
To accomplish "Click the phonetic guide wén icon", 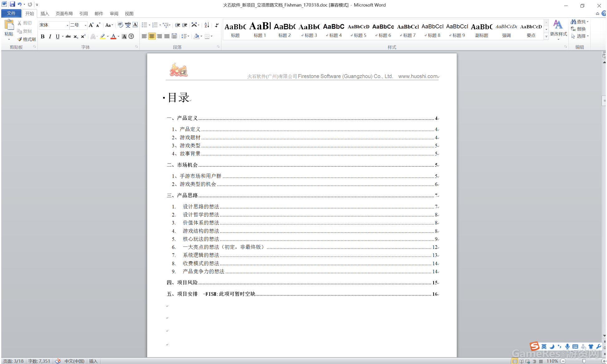I will tap(128, 25).
